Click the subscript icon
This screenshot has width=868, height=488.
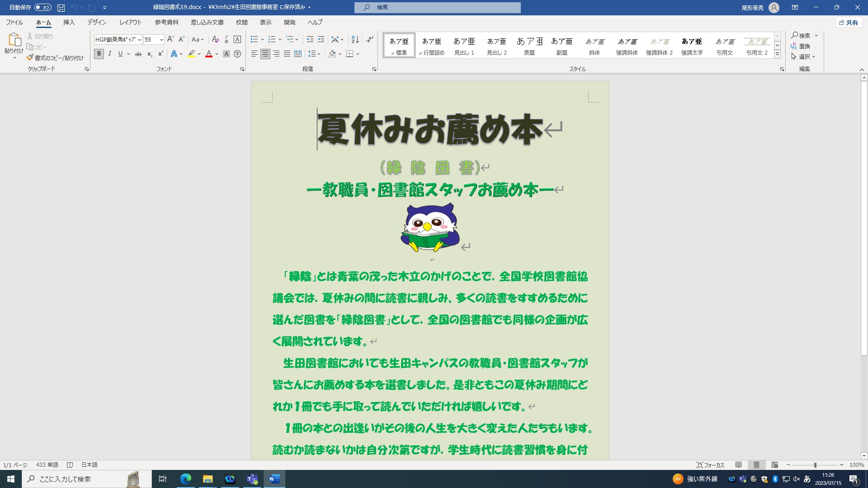150,54
